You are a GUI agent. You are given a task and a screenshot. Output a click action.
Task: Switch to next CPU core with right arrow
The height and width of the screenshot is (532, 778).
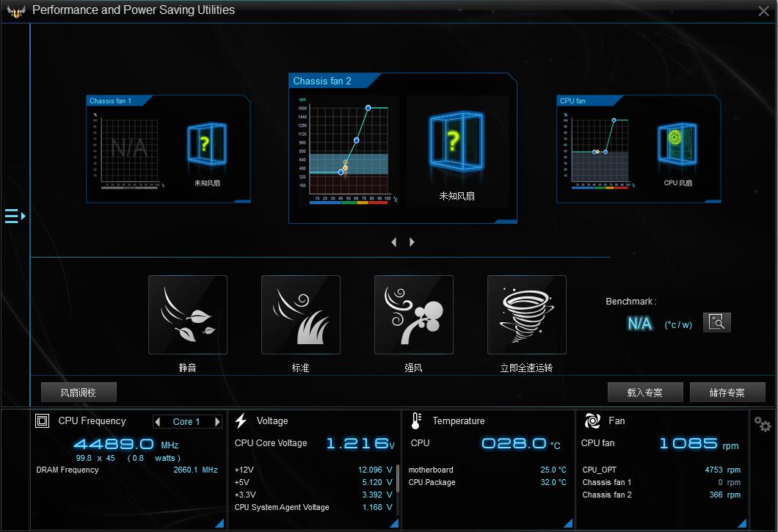(x=217, y=422)
